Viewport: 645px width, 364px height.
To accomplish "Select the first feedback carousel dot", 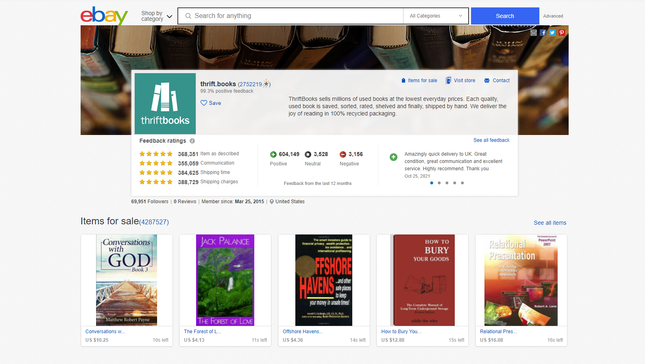I will point(432,183).
